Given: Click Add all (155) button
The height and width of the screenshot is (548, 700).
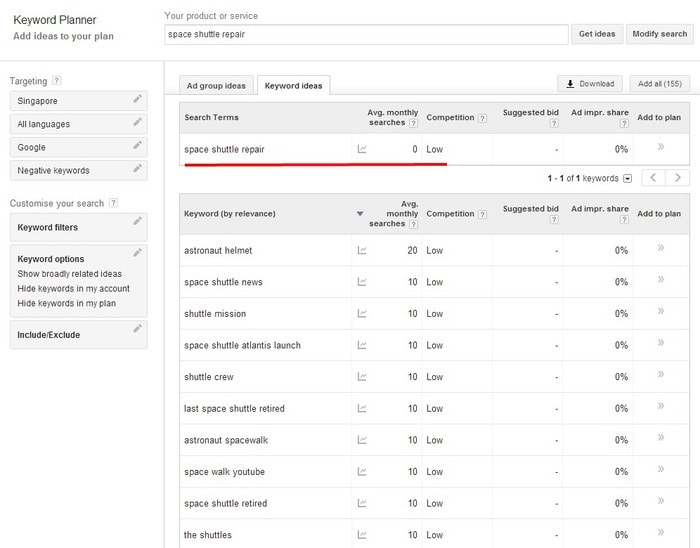Looking at the screenshot, I should pyautogui.click(x=659, y=83).
